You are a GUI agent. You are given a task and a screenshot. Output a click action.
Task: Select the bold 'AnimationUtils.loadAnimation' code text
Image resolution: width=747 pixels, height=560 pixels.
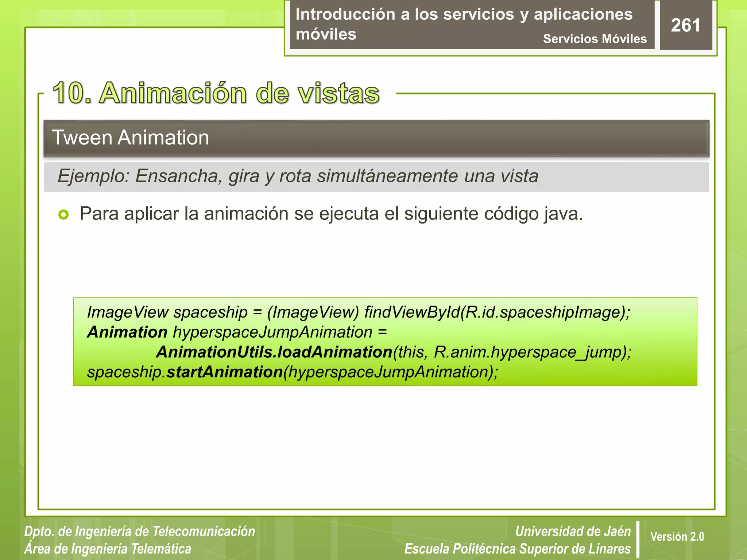click(x=274, y=352)
